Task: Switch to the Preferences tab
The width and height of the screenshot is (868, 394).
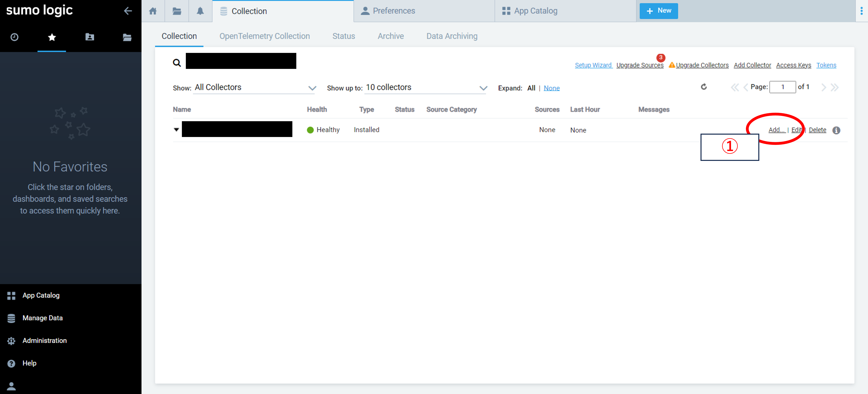Action: click(x=394, y=10)
